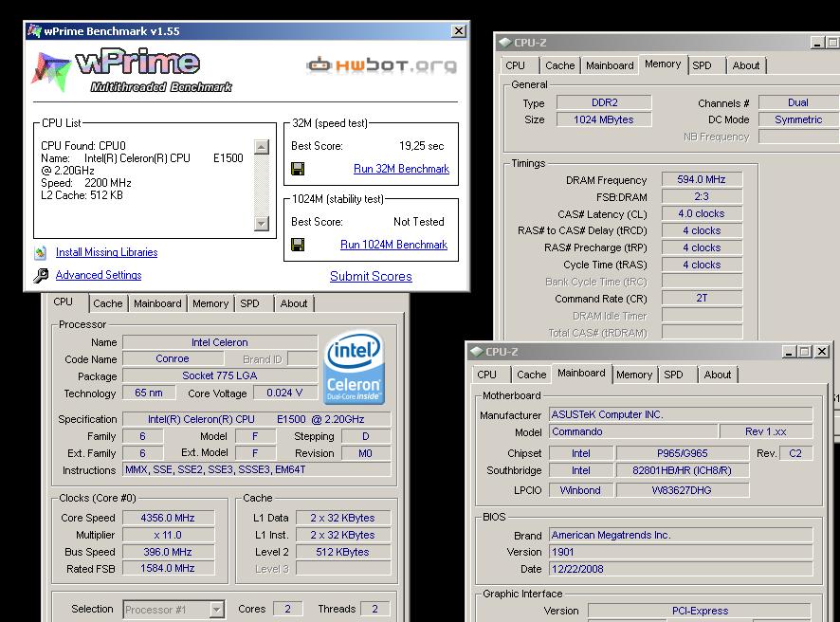Select Mainboard tab in Memory window
The width and height of the screenshot is (840, 622).
[x=610, y=65]
